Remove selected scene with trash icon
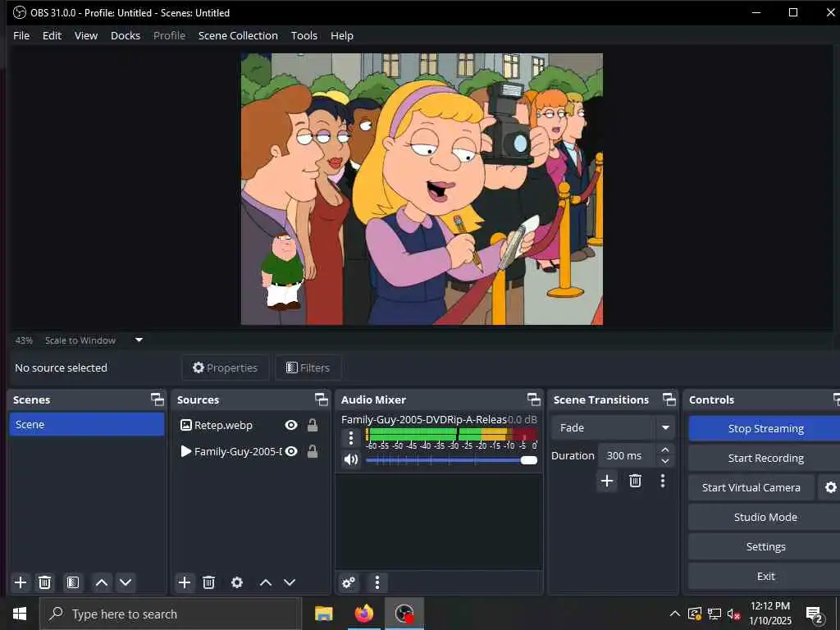Image resolution: width=840 pixels, height=630 pixels. click(x=45, y=582)
